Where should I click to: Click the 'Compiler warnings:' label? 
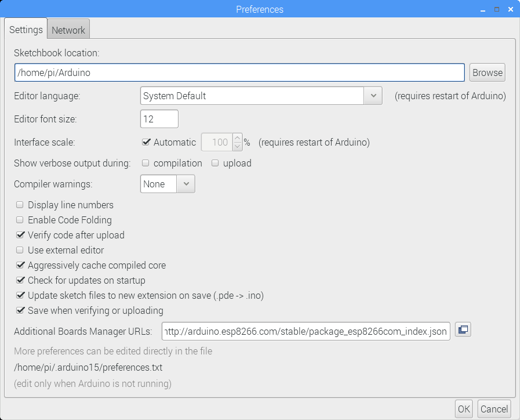pyautogui.click(x=53, y=184)
